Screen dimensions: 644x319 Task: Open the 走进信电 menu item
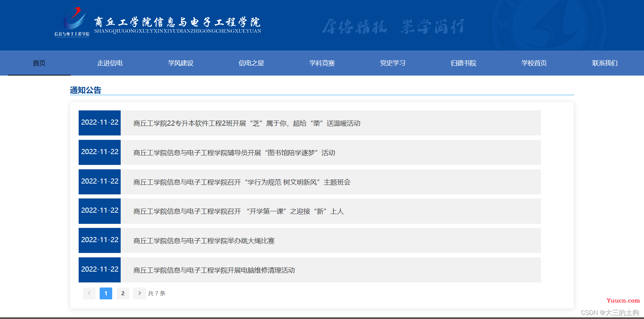tap(110, 63)
